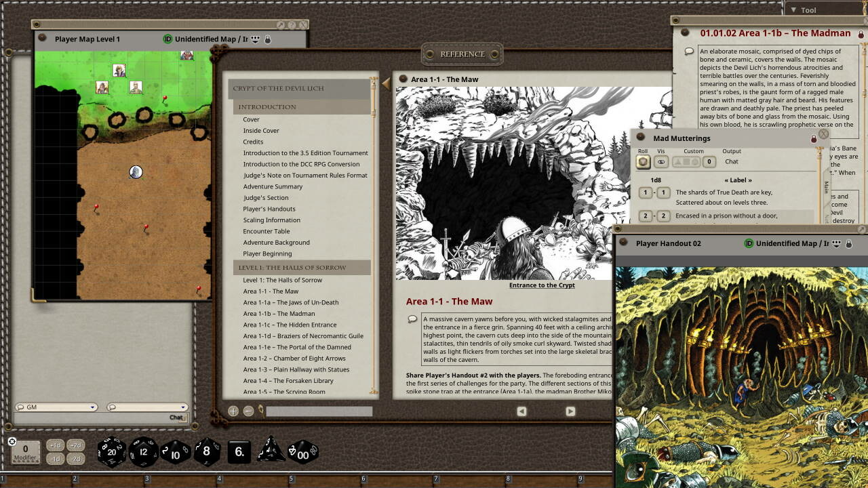The image size is (868, 488).
Task: Click the reference search filter field
Action: click(x=319, y=411)
